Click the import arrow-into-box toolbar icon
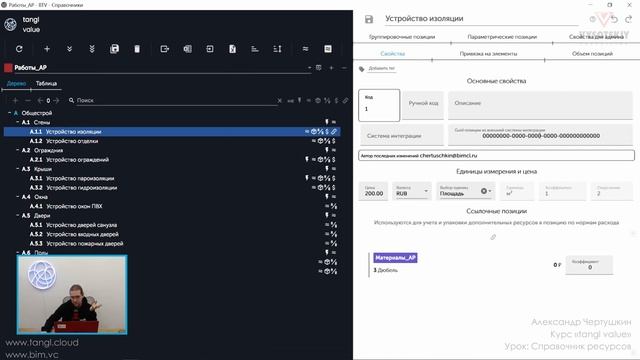 tap(210, 49)
